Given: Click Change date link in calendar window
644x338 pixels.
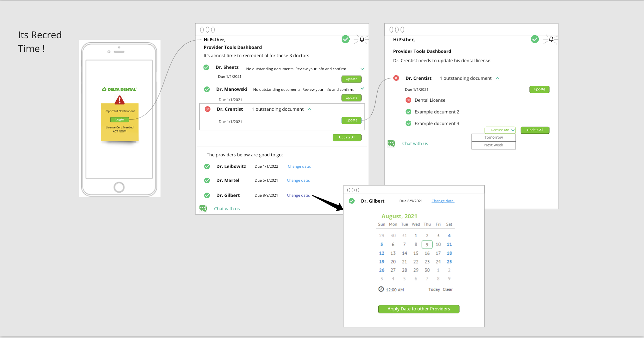Looking at the screenshot, I should 443,201.
